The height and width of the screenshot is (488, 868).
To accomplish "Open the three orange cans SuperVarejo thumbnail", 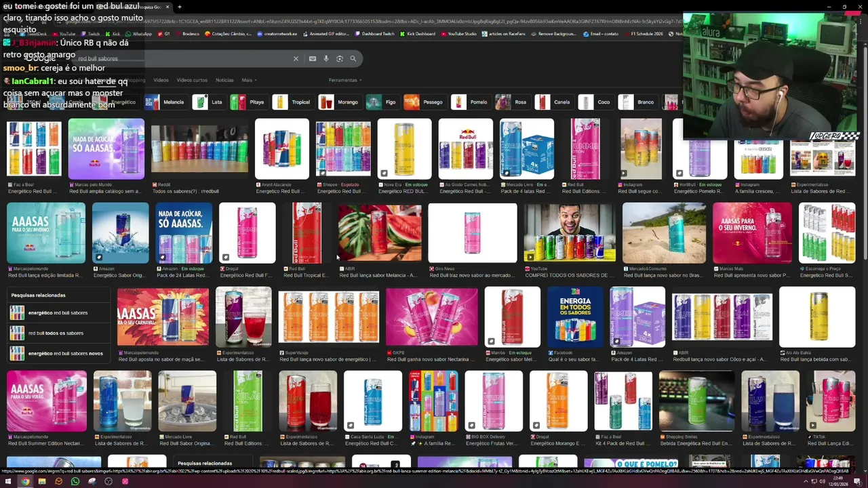I will [x=328, y=317].
